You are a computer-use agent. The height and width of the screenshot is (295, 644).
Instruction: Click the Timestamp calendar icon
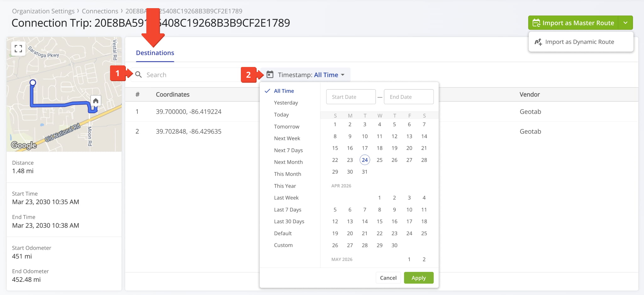point(270,75)
